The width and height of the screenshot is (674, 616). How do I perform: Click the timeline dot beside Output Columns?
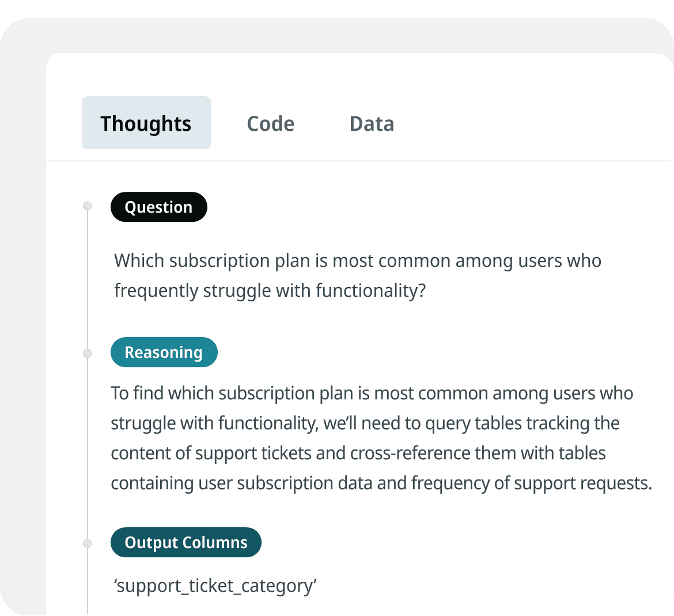(x=88, y=543)
